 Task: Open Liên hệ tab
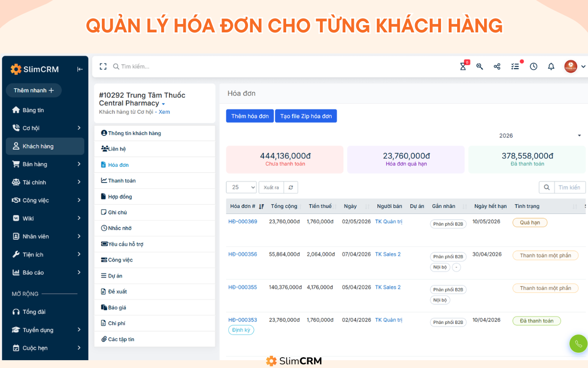pos(154,149)
